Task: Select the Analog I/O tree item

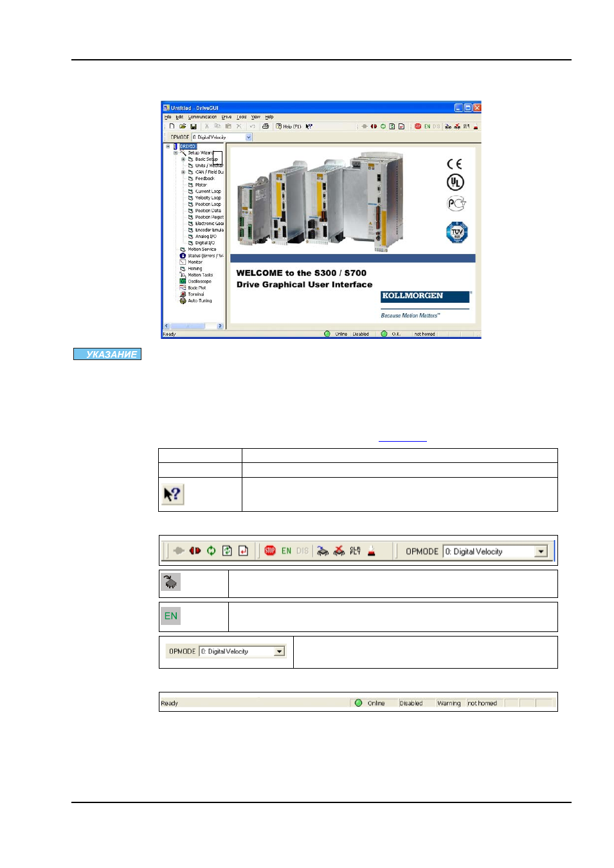Action: [x=206, y=237]
